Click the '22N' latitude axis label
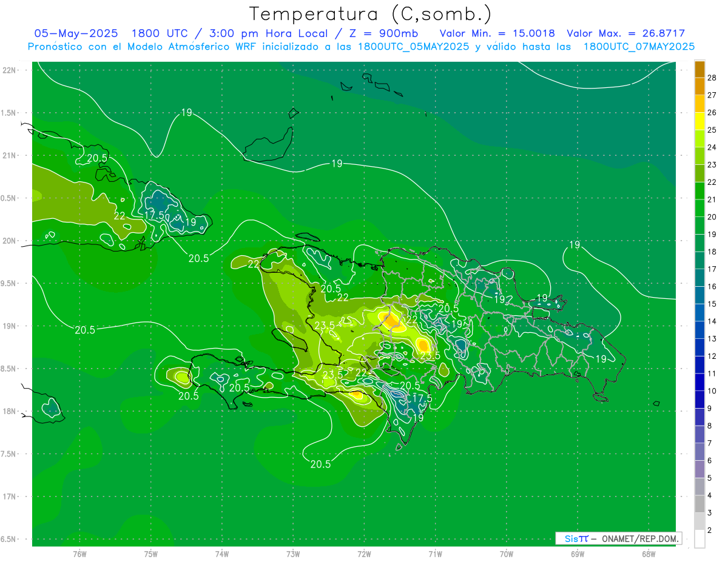Viewport: 728px width, 562px height. click(x=10, y=70)
